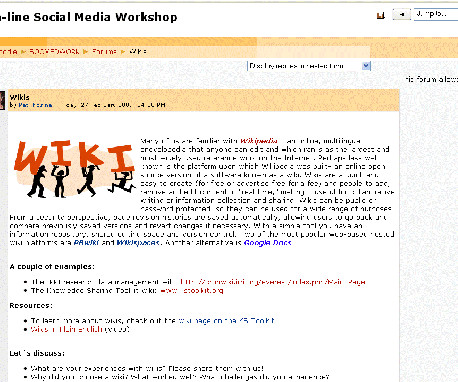Click the post author's avatar thumbnail
The width and height of the screenshot is (458, 382).
click(x=2, y=101)
